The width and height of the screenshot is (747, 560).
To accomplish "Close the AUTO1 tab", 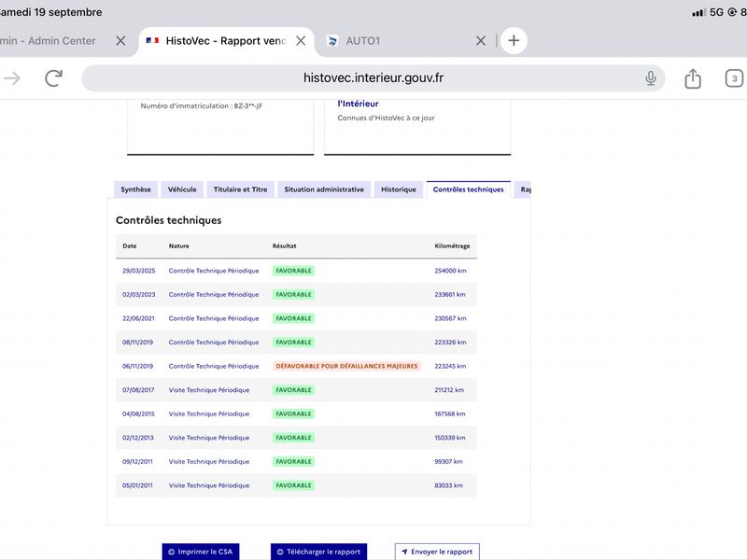I will (x=481, y=41).
